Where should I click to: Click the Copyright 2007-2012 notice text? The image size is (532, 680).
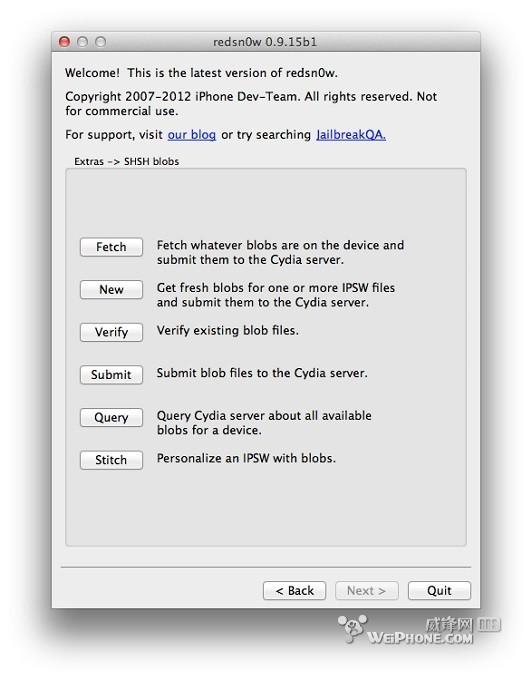pos(251,104)
